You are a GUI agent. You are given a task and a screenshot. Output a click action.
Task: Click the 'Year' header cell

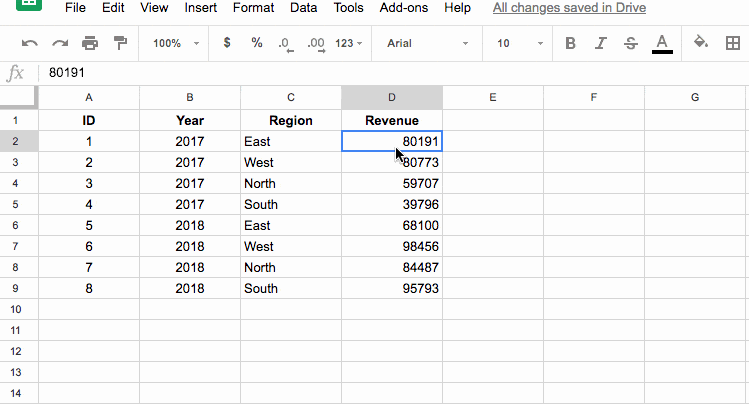pyautogui.click(x=190, y=120)
